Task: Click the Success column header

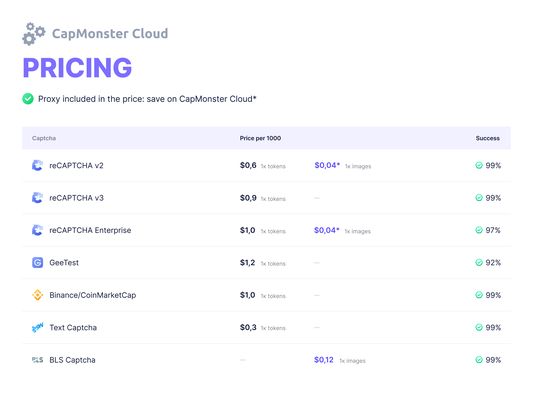Action: (488, 138)
